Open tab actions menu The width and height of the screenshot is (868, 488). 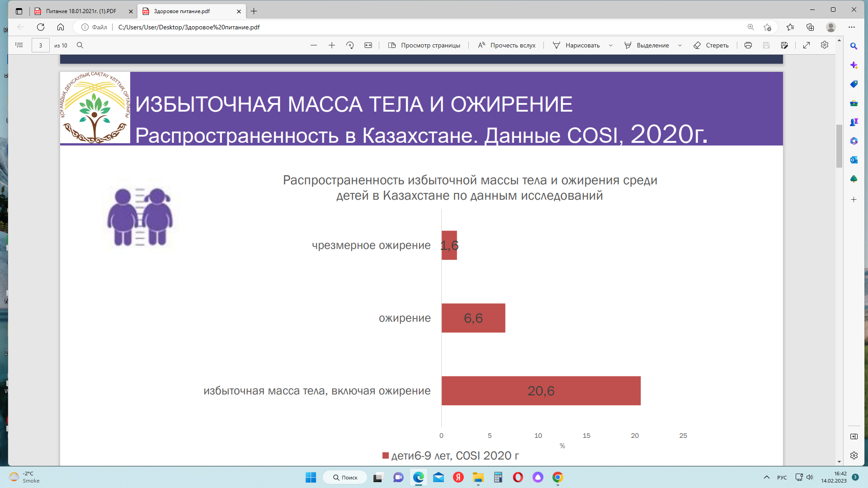(19, 11)
